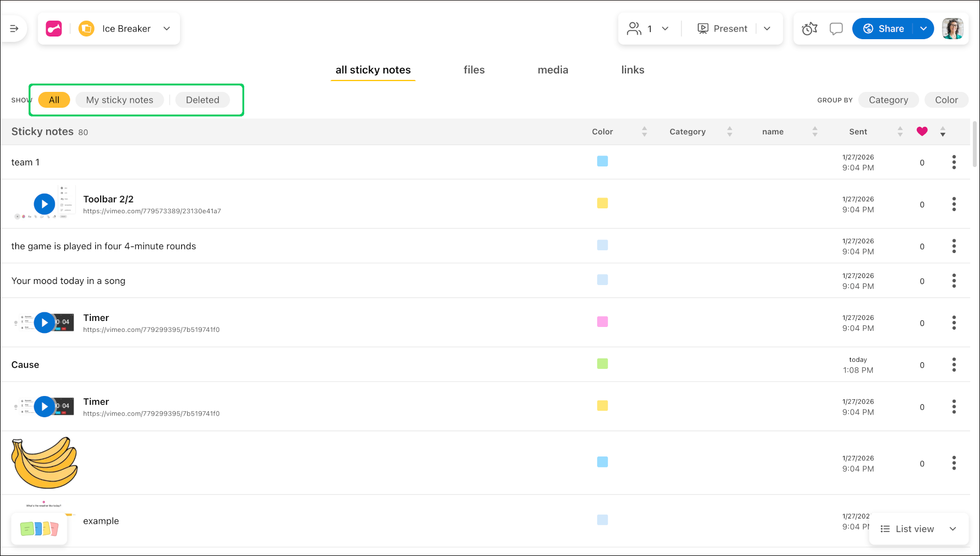Expand the left sidebar menu arrow

click(14, 29)
